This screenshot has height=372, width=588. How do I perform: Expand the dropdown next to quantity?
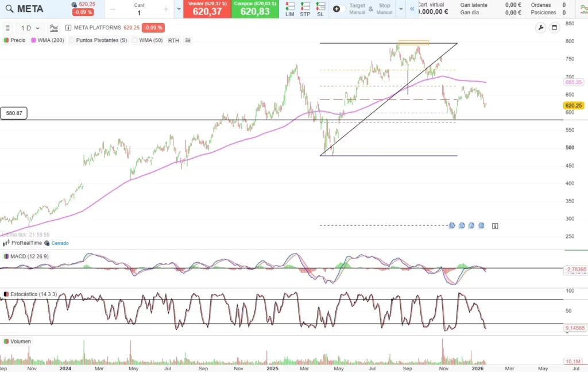179,9
